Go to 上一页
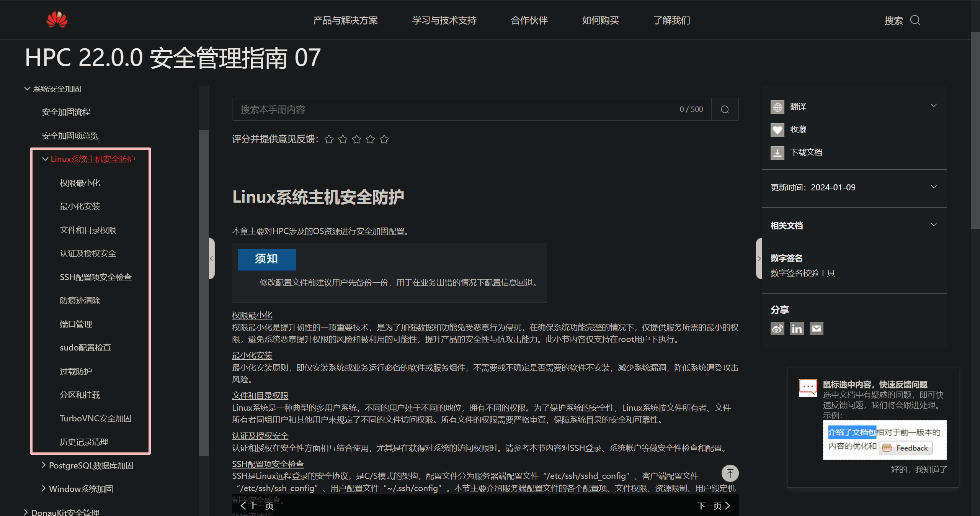Viewport: 980px width, 516px height. pyautogui.click(x=257, y=506)
